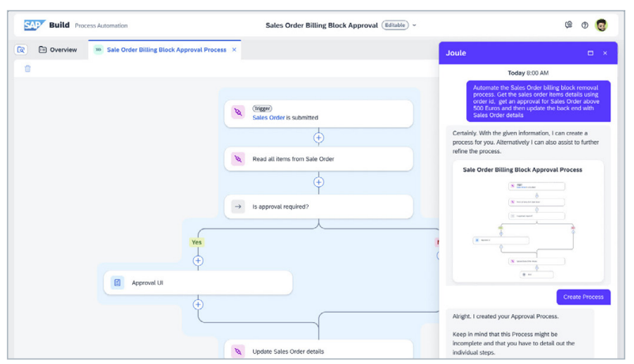Click the Yes branch label
The width and height of the screenshot is (634, 364).
click(196, 242)
